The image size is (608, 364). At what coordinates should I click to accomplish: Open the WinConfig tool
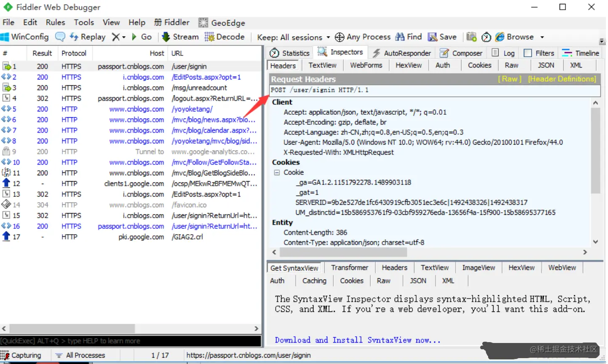pos(25,37)
